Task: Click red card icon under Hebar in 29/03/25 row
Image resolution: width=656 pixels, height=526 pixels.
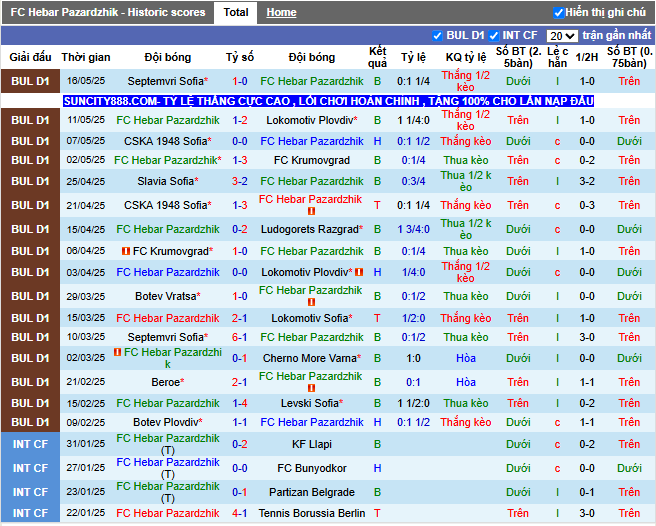Action: [x=311, y=302]
